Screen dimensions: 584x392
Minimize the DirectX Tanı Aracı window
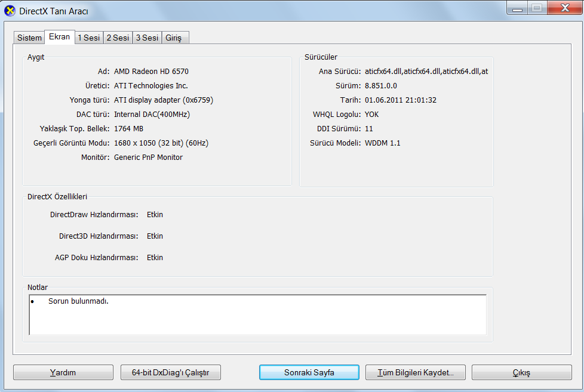[x=517, y=8]
